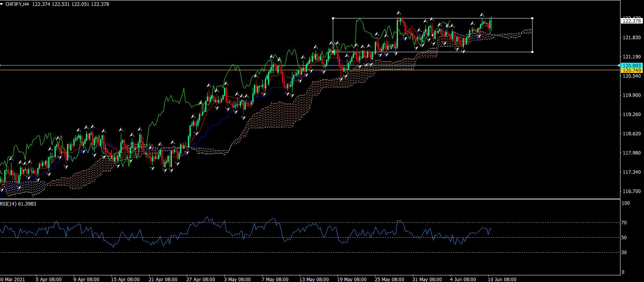The height and width of the screenshot is (282, 644).
Task: Click the dropdown triangle beside CHFJPY,H4
Action: tap(2, 4)
